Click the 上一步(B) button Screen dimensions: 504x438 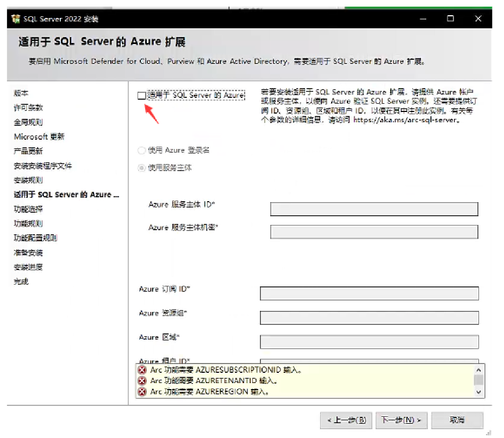click(346, 420)
